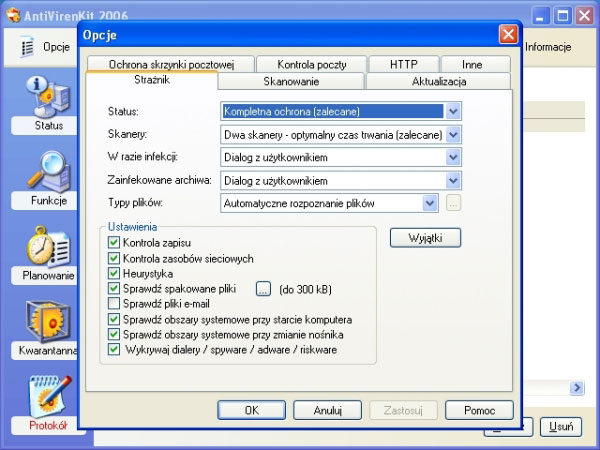Click the main window horizontal scrollbar right arrow
The width and height of the screenshot is (600, 450).
click(x=576, y=388)
